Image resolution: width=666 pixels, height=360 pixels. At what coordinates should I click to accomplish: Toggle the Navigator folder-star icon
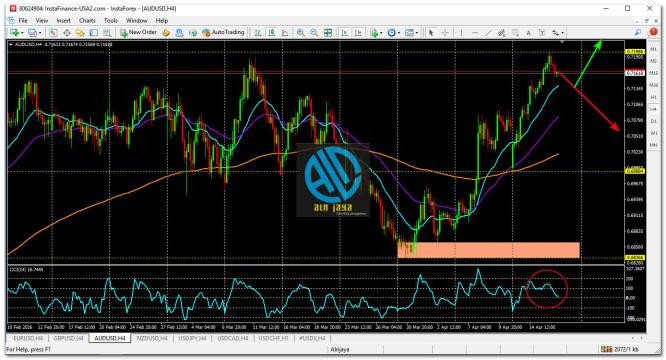[x=80, y=33]
